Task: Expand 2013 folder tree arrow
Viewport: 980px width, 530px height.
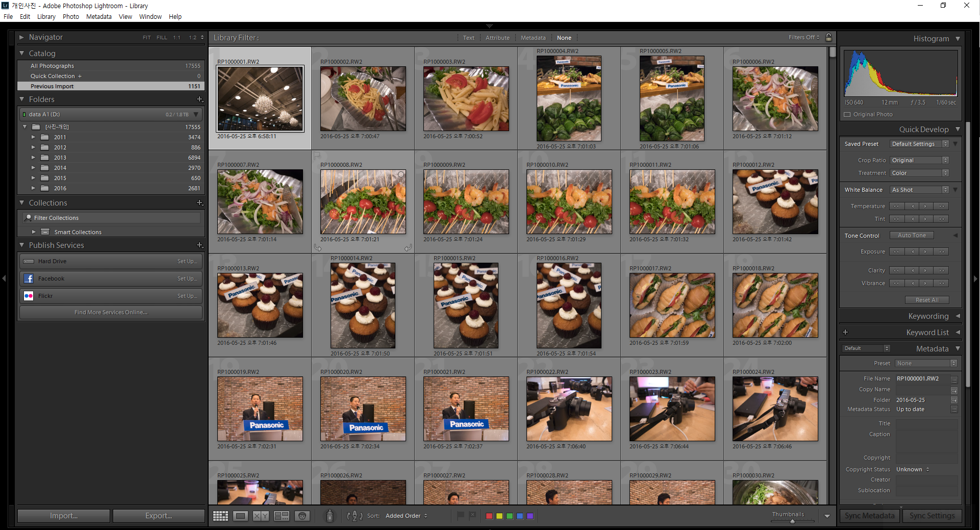Action: pos(33,158)
